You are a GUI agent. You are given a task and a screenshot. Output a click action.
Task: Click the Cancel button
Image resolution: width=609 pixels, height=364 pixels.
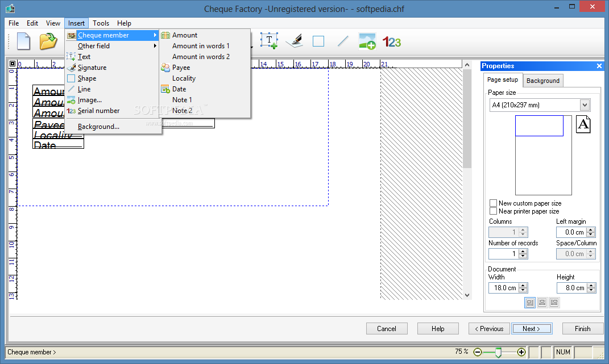tap(387, 329)
